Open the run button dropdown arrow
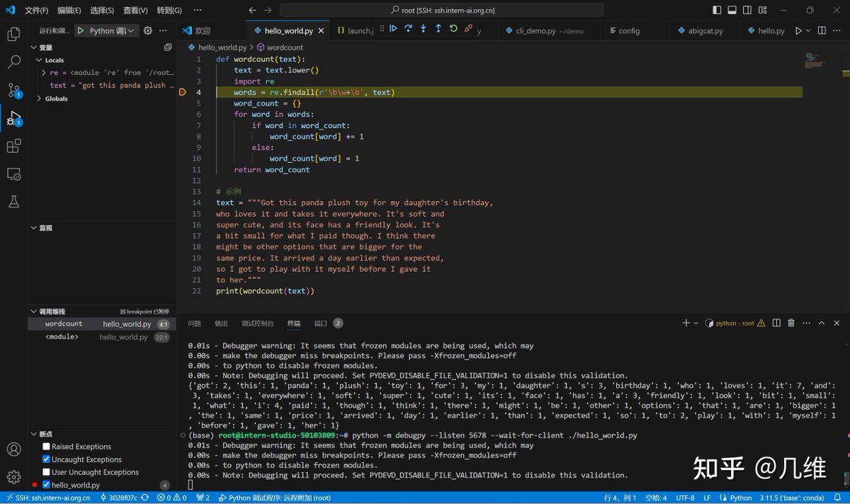Screen dimensions: 850x504 click(x=809, y=30)
